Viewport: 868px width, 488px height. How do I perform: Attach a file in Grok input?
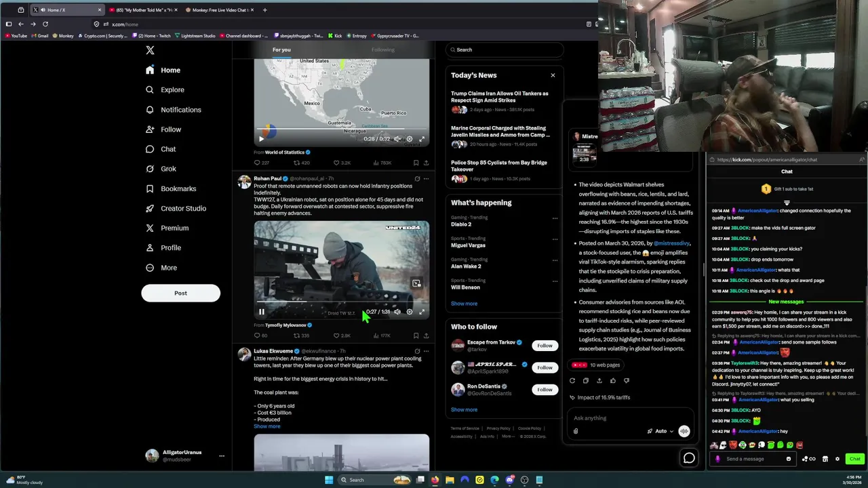pos(576,431)
